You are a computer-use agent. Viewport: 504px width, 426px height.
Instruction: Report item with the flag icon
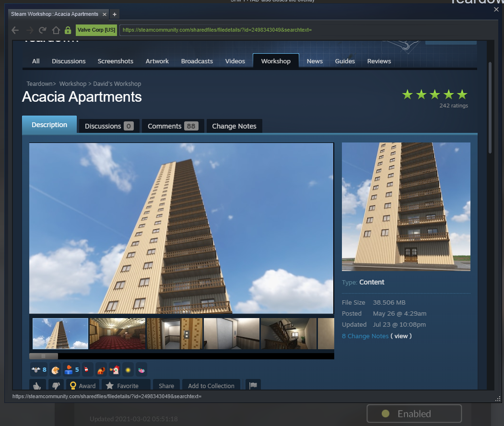253,385
